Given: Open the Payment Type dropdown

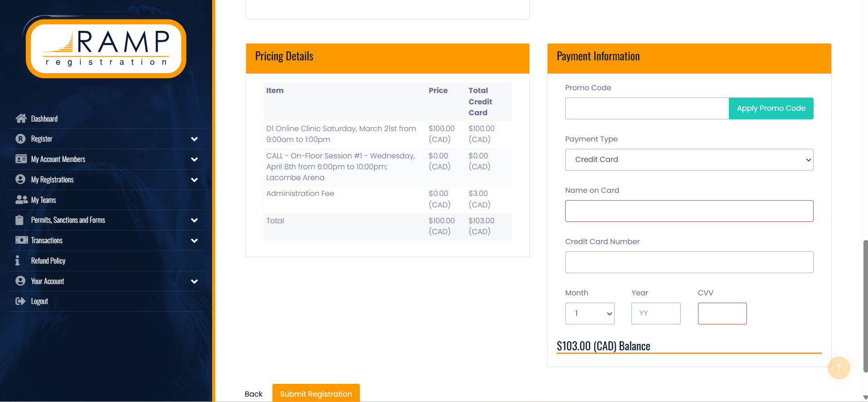Looking at the screenshot, I should coord(689,160).
